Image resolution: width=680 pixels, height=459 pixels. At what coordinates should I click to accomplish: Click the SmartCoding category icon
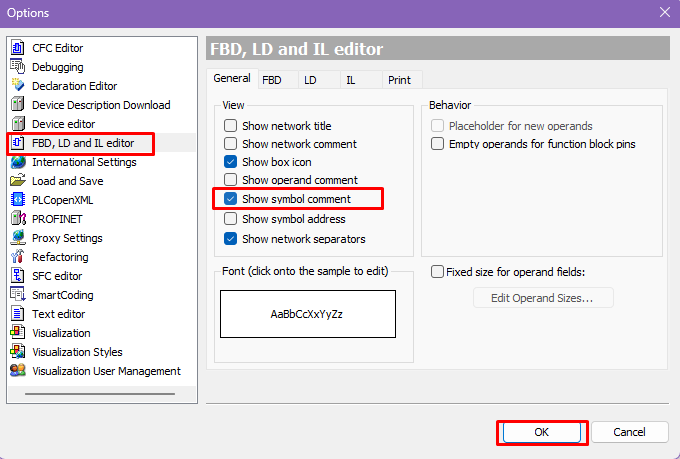tap(17, 295)
